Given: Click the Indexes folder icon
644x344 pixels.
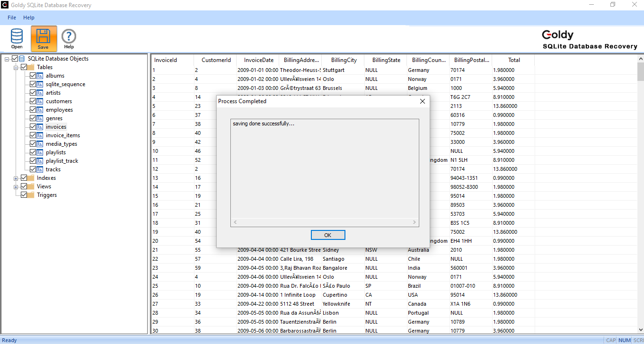Looking at the screenshot, I should 31,178.
